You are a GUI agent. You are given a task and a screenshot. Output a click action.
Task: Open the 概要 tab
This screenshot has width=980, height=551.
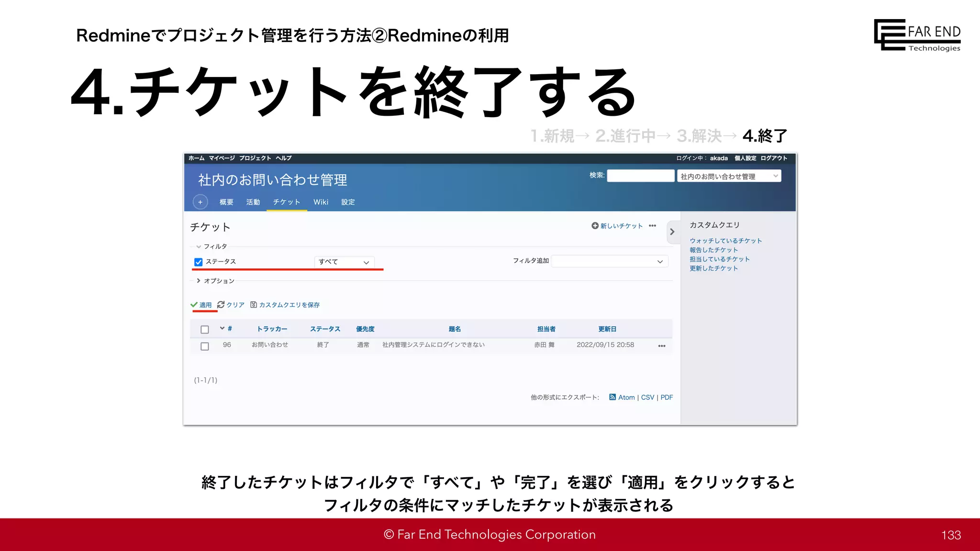pyautogui.click(x=226, y=202)
